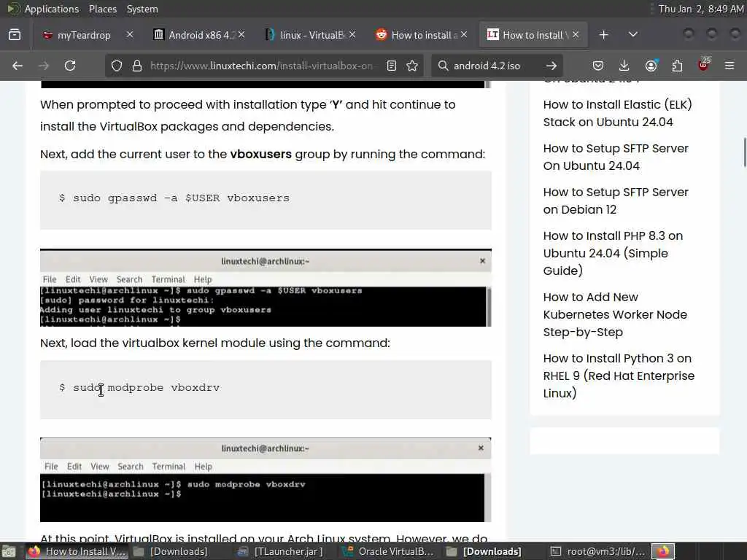The height and width of the screenshot is (560, 747).
Task: Open the Extensions puzzle icon
Action: pos(677,66)
